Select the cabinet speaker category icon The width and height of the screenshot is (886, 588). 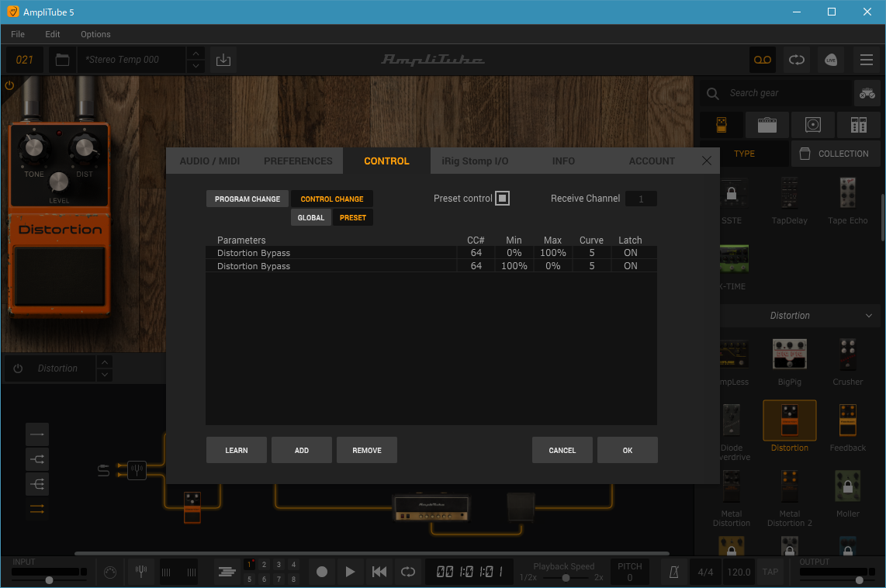[812, 125]
